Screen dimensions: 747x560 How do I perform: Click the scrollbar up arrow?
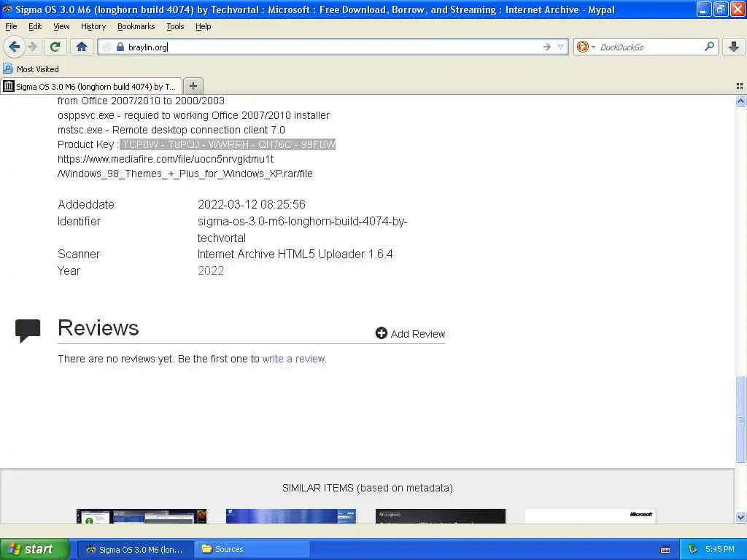[740, 101]
